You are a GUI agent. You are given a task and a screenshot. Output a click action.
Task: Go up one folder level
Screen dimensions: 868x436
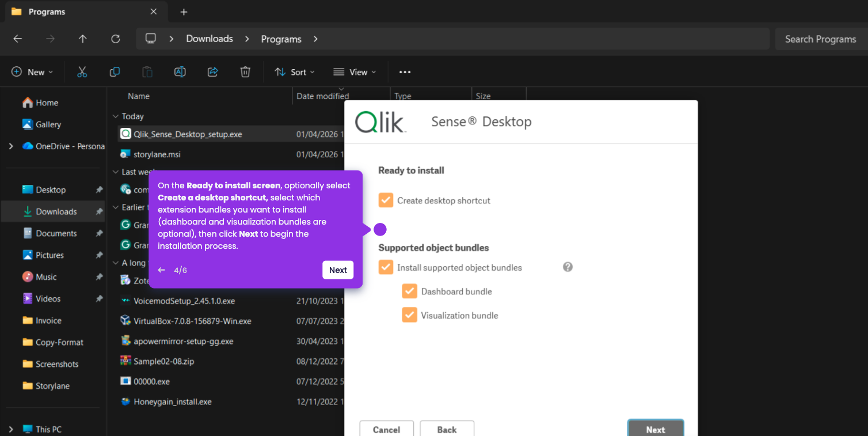(x=83, y=39)
